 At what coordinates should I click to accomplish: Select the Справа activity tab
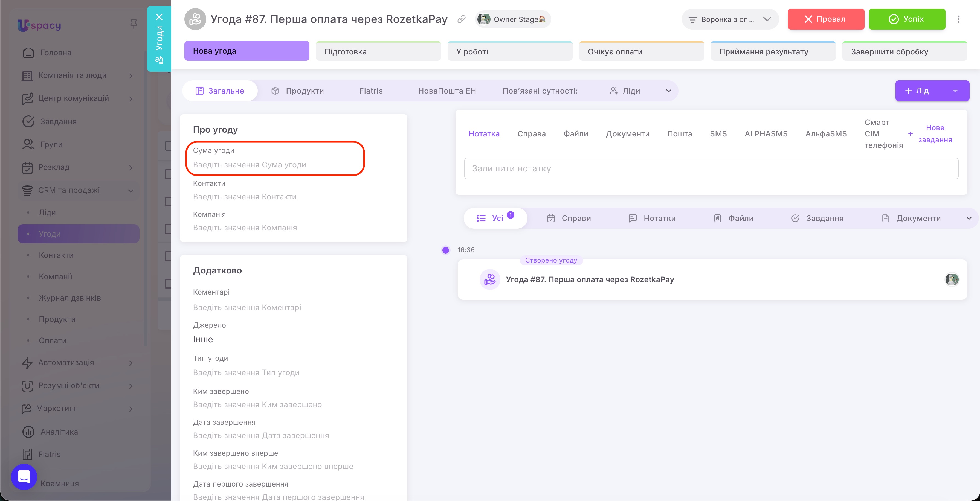pyautogui.click(x=532, y=134)
